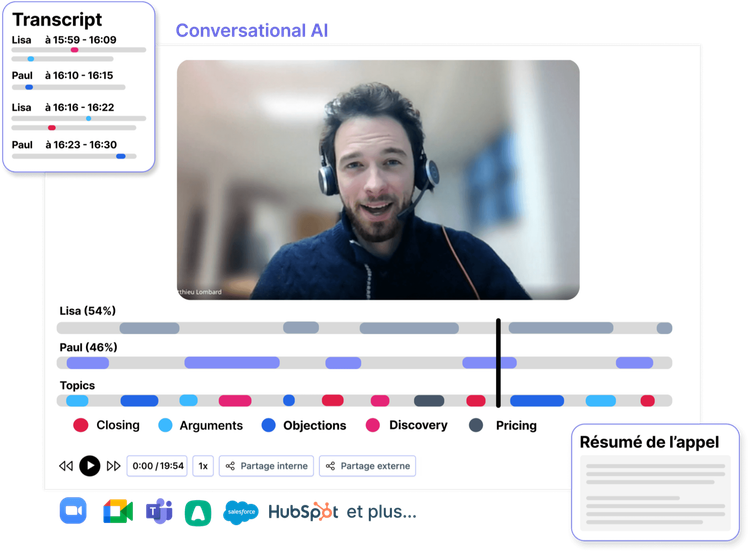The height and width of the screenshot is (553, 750).
Task: Click the last segment on Lisa's timeline
Action: [x=664, y=328]
